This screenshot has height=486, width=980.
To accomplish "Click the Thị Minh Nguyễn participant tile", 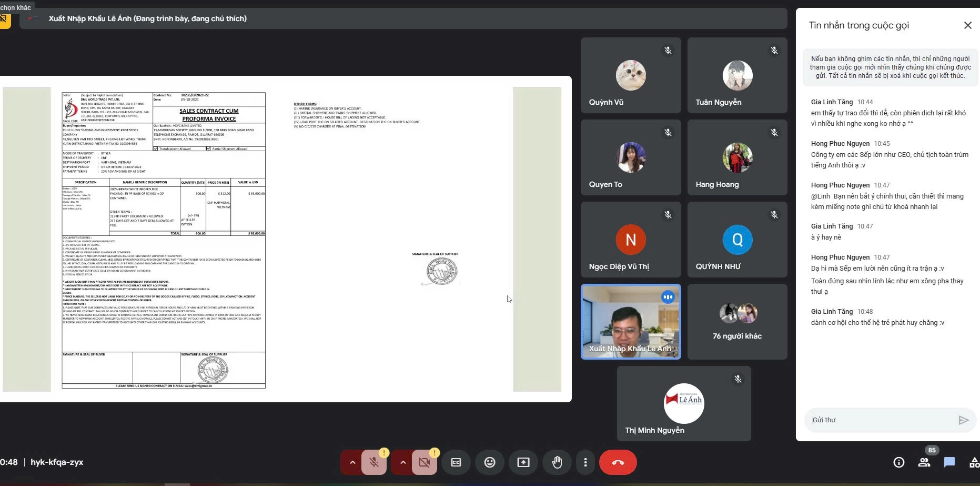I will [x=683, y=404].
